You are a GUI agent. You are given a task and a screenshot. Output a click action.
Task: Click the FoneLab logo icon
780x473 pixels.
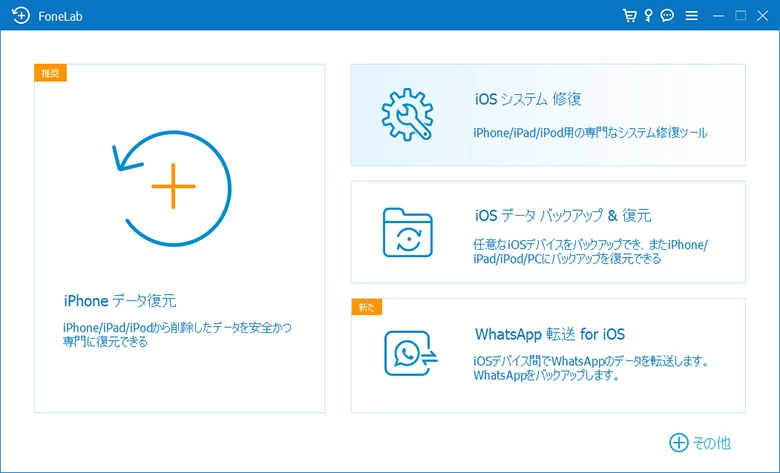(20, 16)
